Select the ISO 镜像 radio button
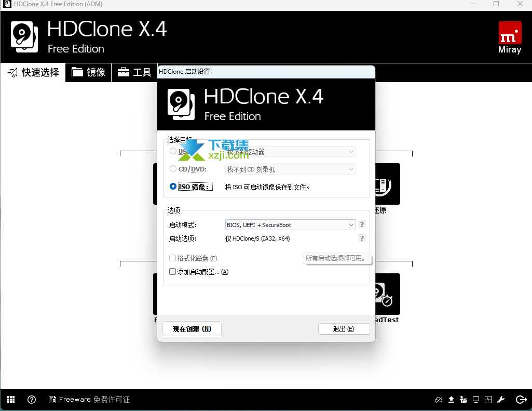The image size is (532, 411). coord(173,187)
